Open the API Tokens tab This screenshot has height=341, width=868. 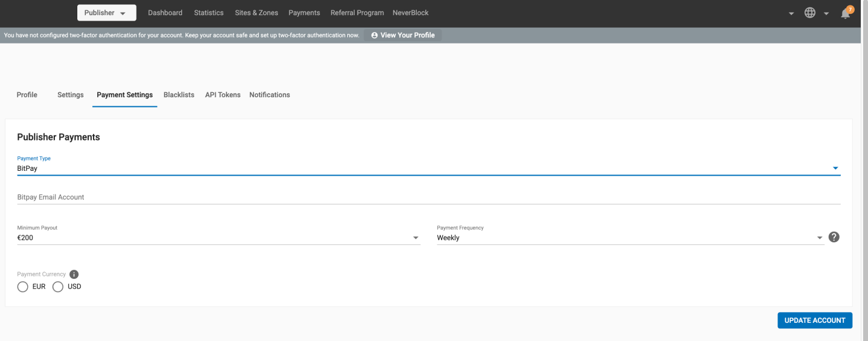click(222, 95)
